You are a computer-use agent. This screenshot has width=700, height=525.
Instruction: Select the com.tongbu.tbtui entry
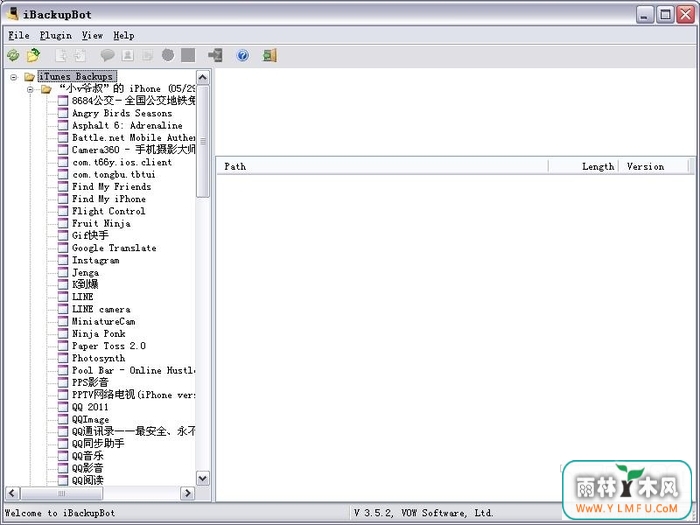[x=114, y=175]
